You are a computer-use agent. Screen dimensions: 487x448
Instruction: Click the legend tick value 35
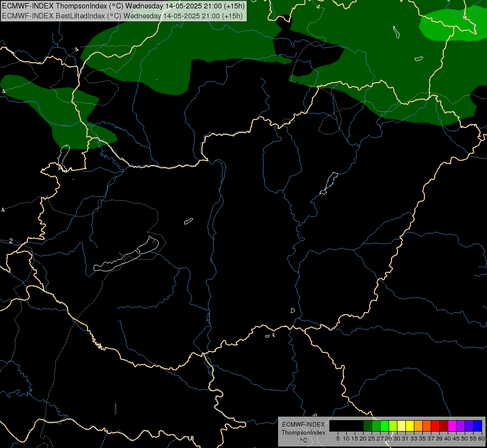click(422, 439)
